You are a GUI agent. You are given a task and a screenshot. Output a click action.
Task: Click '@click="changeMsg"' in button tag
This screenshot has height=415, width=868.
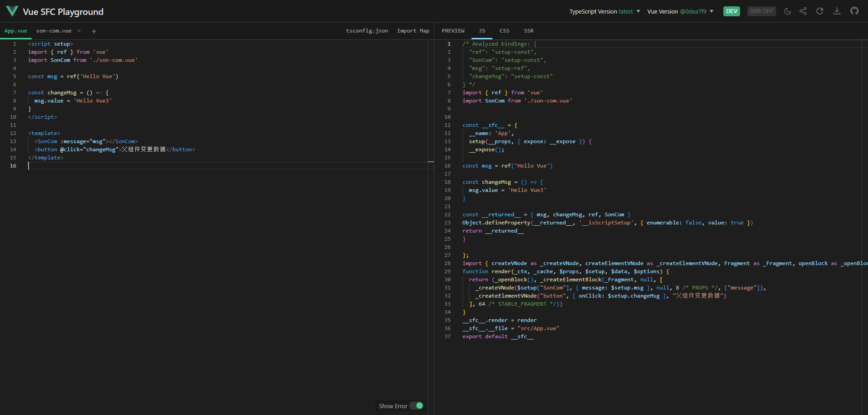click(90, 149)
